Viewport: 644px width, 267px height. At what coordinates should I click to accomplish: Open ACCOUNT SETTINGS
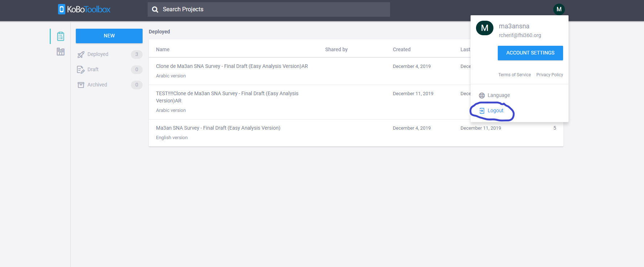coord(530,53)
